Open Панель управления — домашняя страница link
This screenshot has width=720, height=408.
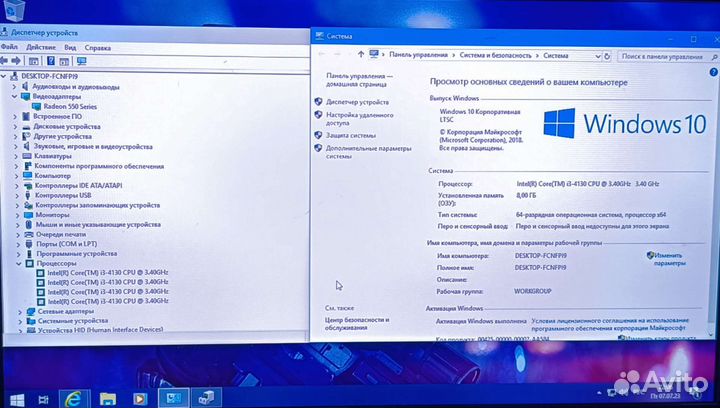coord(359,80)
